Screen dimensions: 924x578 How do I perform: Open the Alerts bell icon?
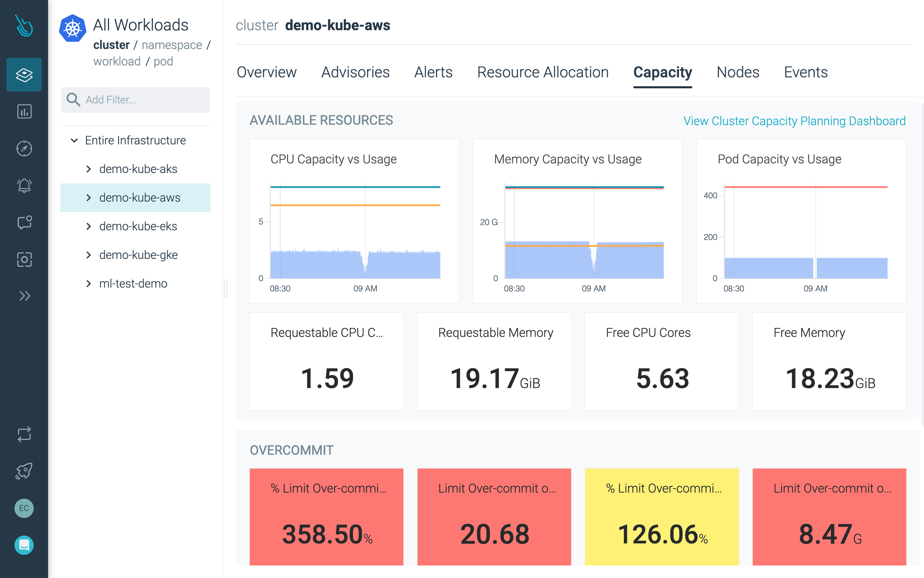[x=24, y=185]
